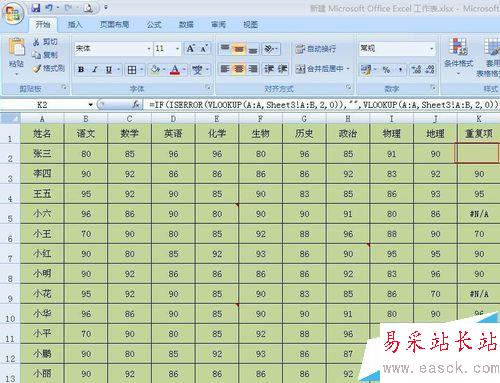Increase font size with the large A
Screen dimensions: 500x383
(x=190, y=49)
